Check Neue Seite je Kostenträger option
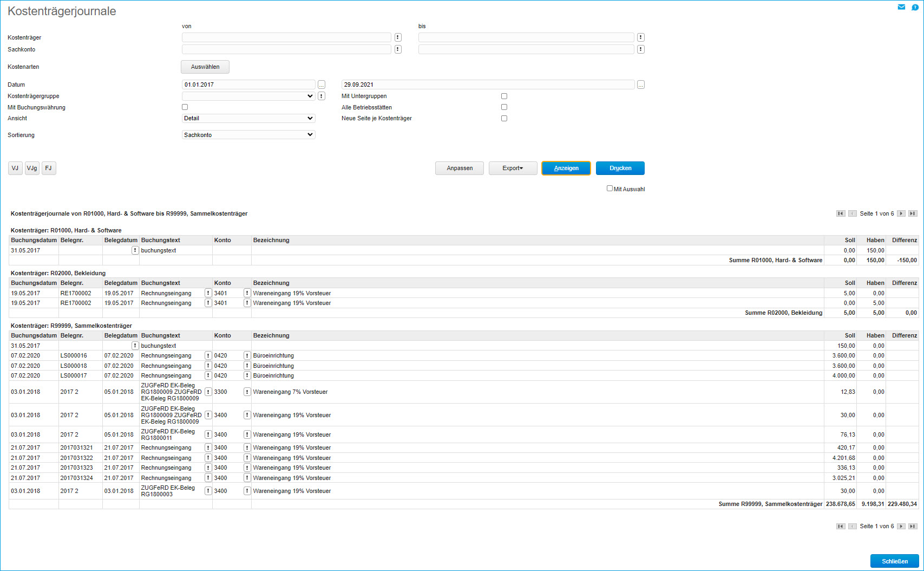Image resolution: width=924 pixels, height=571 pixels. point(504,118)
